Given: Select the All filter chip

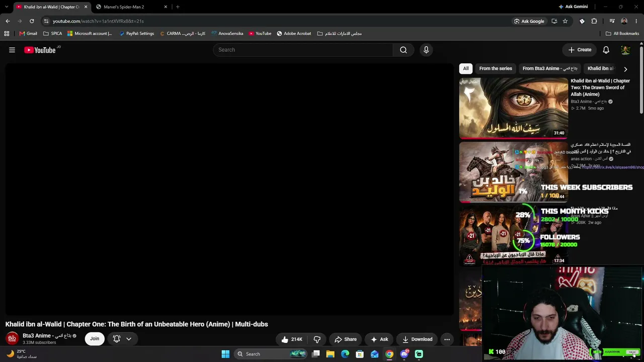Looking at the screenshot, I should tap(466, 68).
